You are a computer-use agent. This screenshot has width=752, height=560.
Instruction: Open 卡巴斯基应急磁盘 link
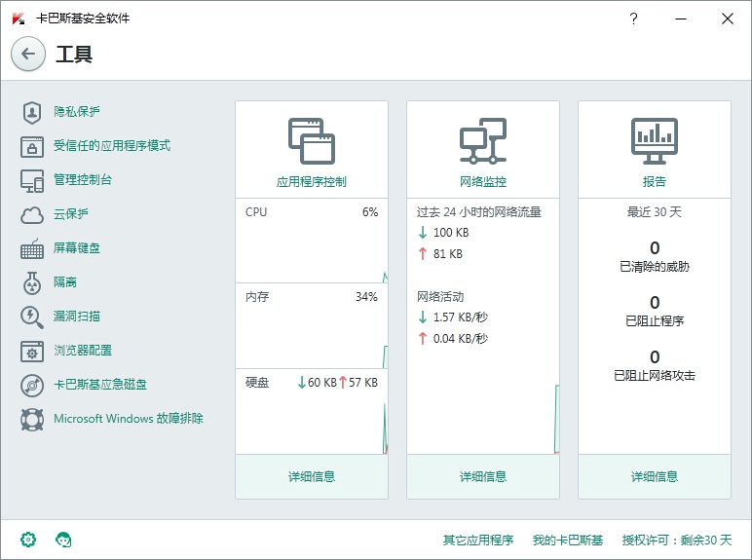click(100, 384)
